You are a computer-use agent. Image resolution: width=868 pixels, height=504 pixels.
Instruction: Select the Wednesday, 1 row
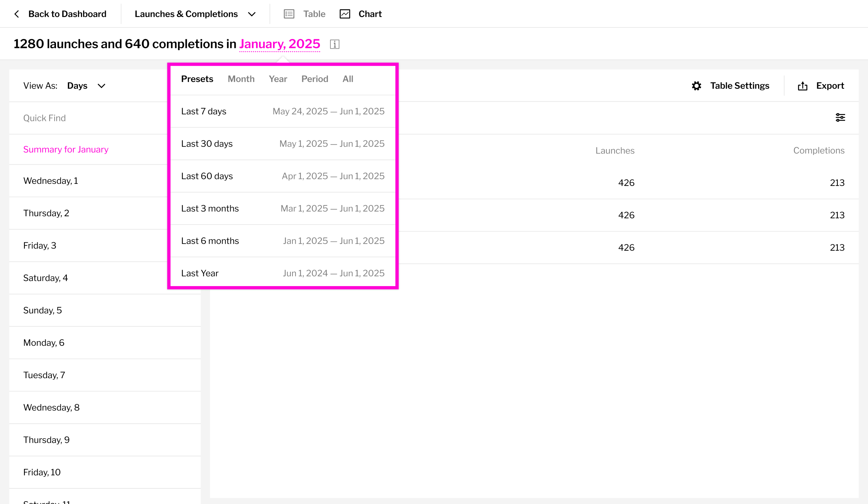[x=89, y=181]
